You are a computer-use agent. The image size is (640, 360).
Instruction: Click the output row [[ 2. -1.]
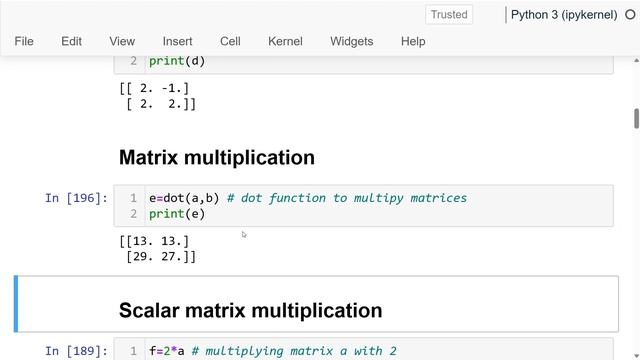(x=154, y=89)
